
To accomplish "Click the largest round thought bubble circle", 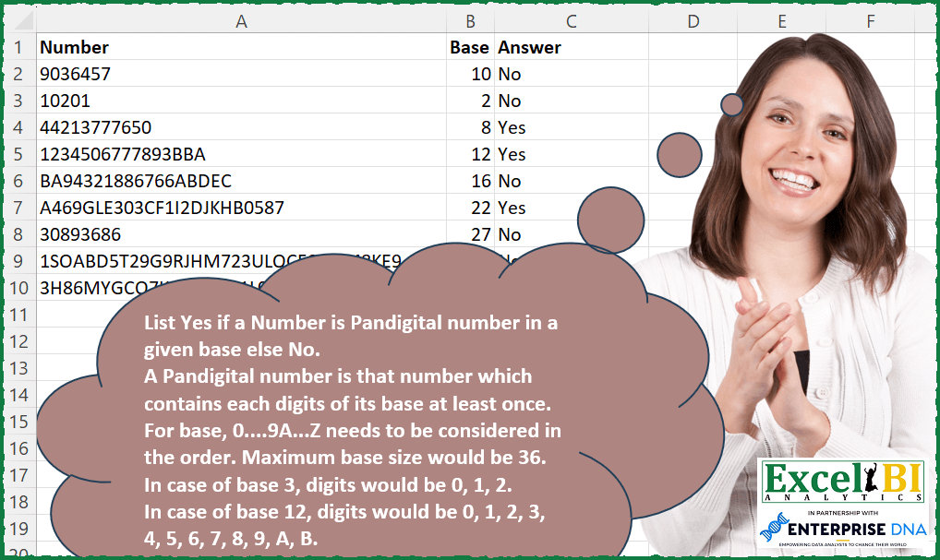I will (610, 220).
